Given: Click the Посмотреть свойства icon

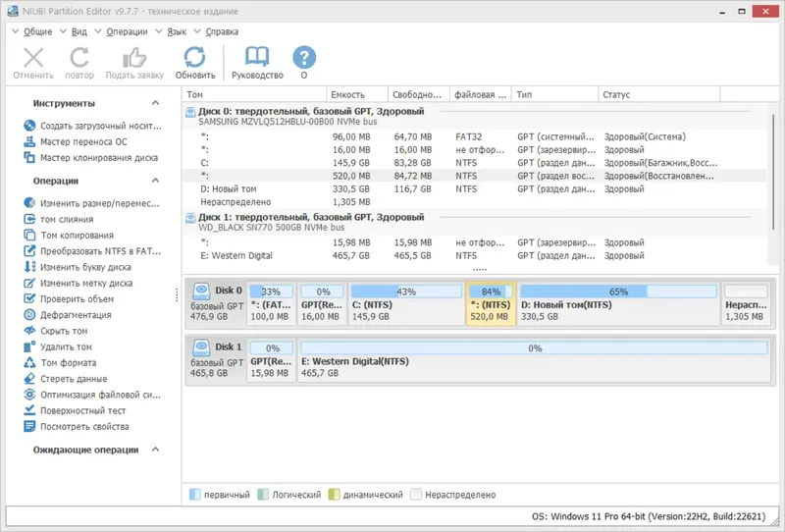Looking at the screenshot, I should coord(29,426).
